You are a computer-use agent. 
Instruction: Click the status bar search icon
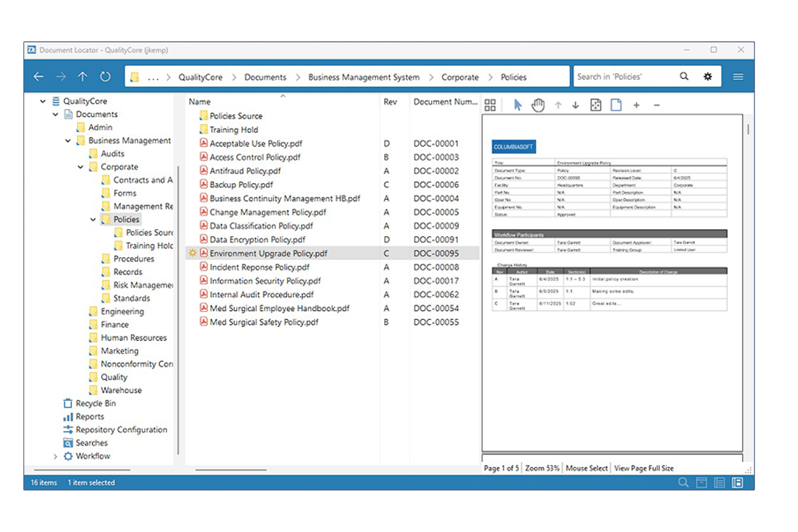[683, 482]
